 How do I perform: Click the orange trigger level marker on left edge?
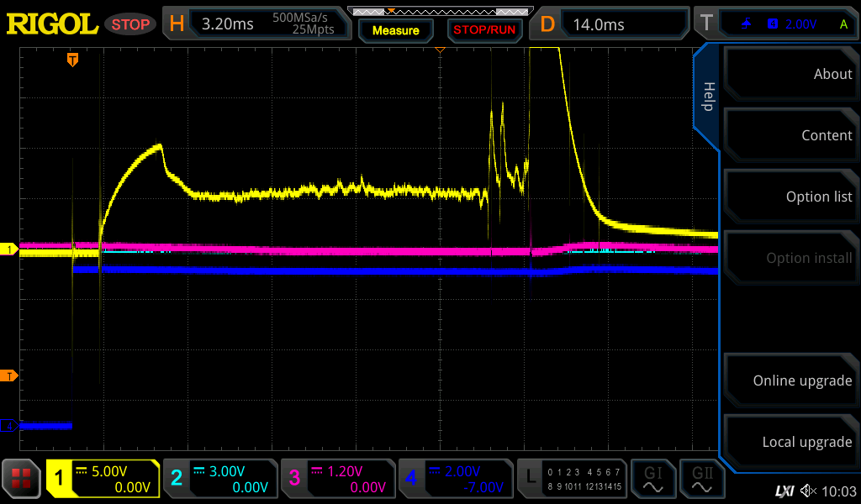coord(9,375)
